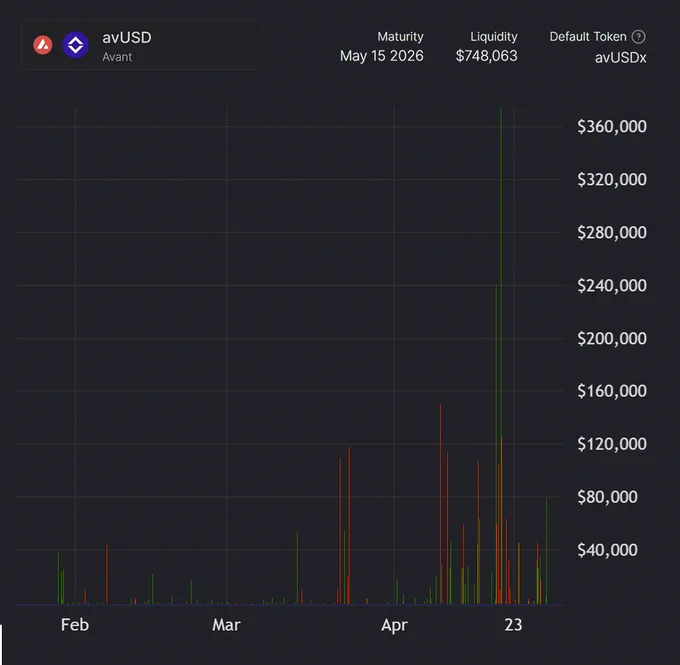
Task: Click the Default Token label
Action: [x=588, y=37]
